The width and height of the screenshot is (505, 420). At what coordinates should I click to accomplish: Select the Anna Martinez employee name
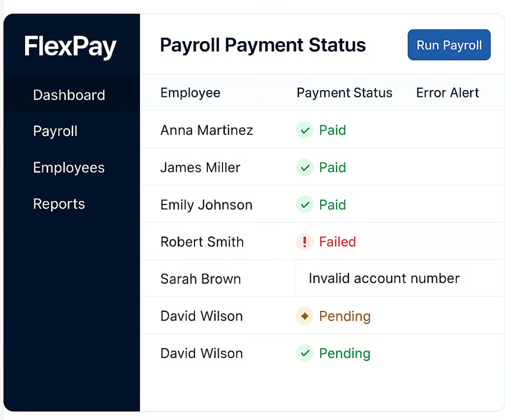[x=206, y=130]
